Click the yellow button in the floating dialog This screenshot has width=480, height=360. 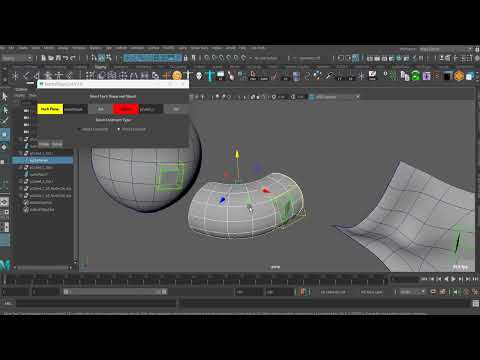pyautogui.click(x=50, y=109)
